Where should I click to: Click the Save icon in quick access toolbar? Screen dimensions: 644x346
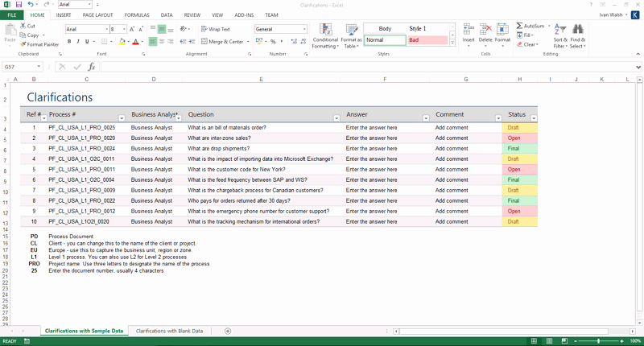coord(19,5)
